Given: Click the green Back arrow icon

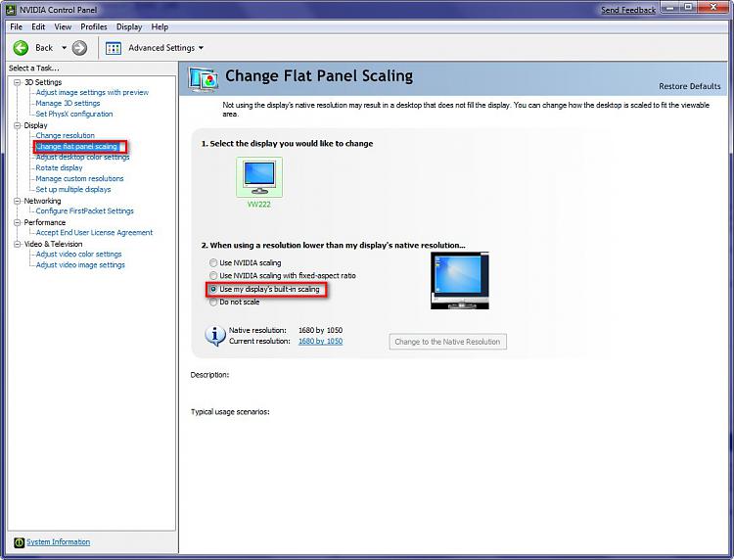Looking at the screenshot, I should click(21, 48).
